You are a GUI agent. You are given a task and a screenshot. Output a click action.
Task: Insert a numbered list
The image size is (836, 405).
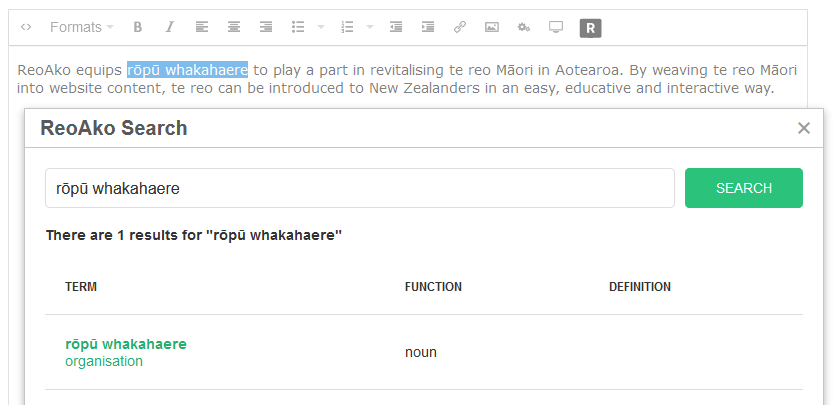pyautogui.click(x=347, y=27)
